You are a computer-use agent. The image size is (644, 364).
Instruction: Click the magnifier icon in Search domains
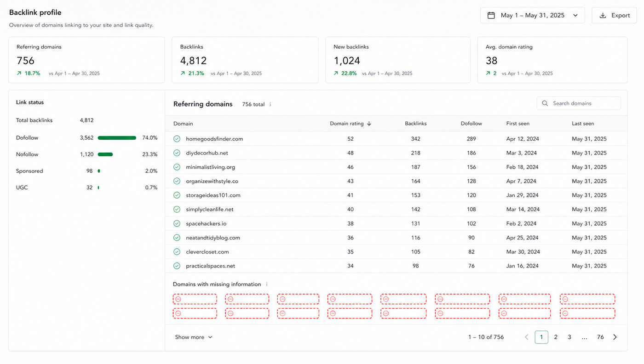point(545,103)
